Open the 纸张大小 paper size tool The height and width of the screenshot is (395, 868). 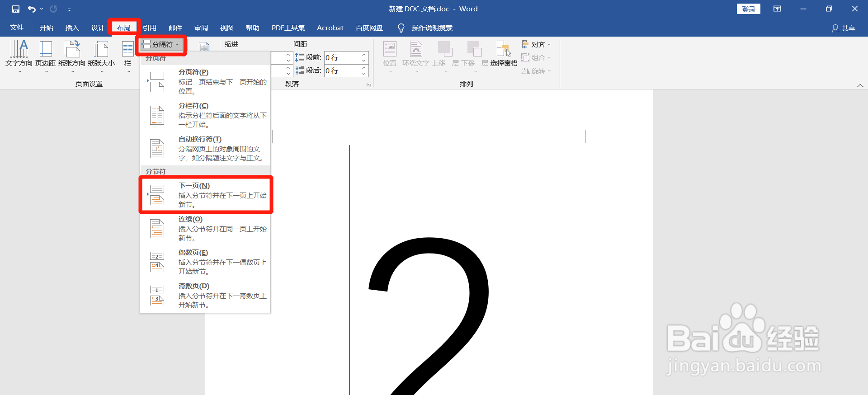tap(101, 56)
